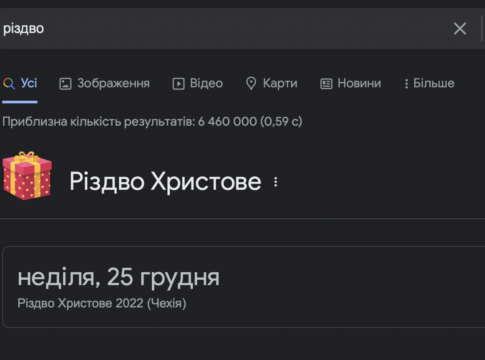Click the неділя, 25 грудня date card
This screenshot has width=485, height=360.
click(243, 287)
